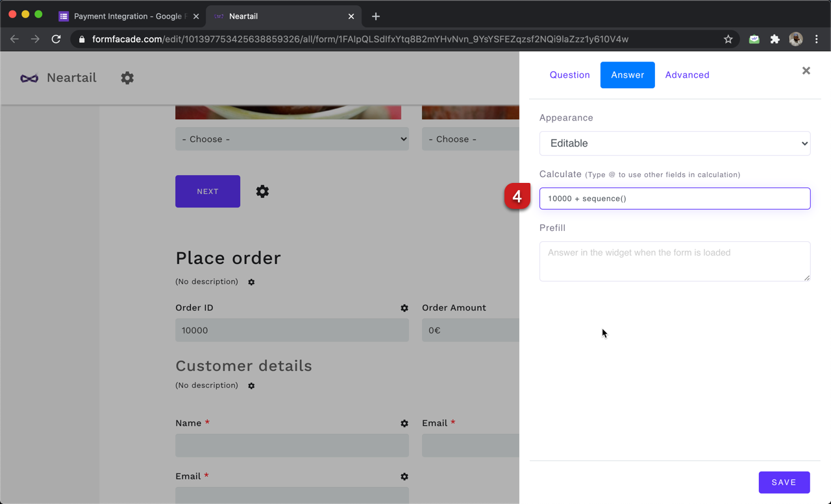Click the gear icon beside Neartail logo
Image resolution: width=831 pixels, height=504 pixels.
click(127, 78)
